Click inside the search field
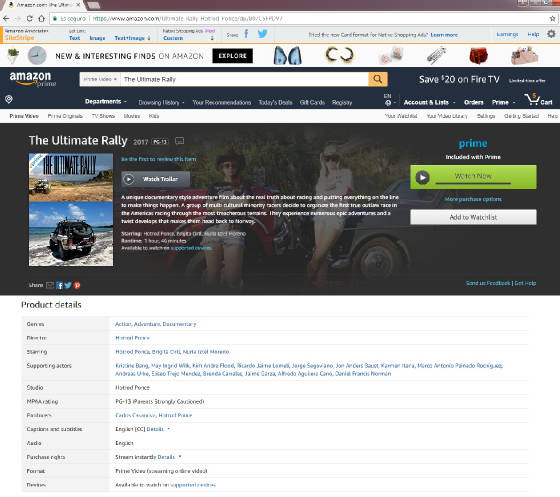 coord(244,79)
